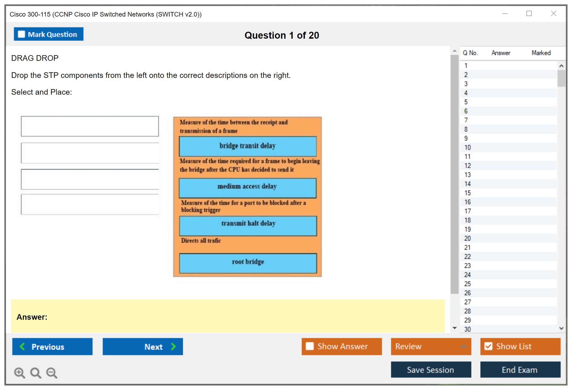Click the zoom in magnifier icon
The image size is (574, 392).
point(19,373)
